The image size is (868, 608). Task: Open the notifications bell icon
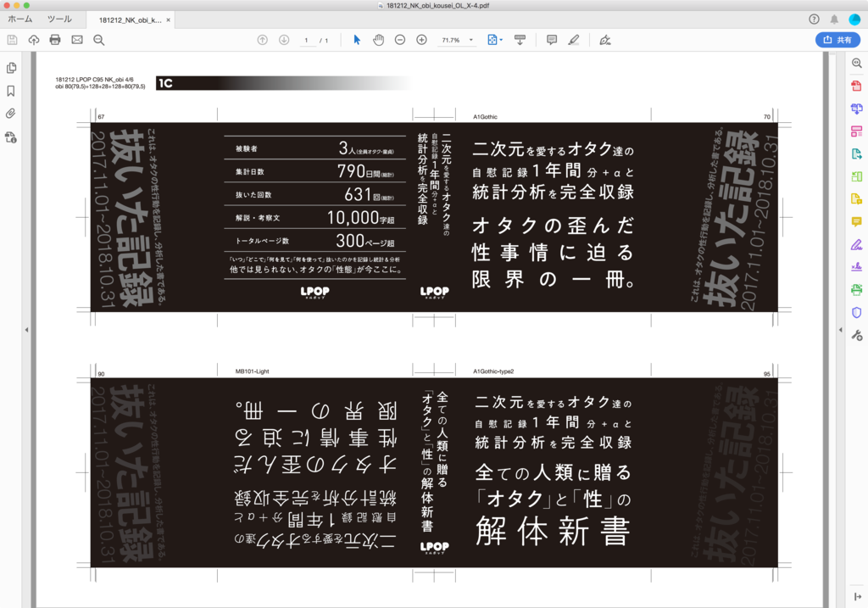(834, 20)
